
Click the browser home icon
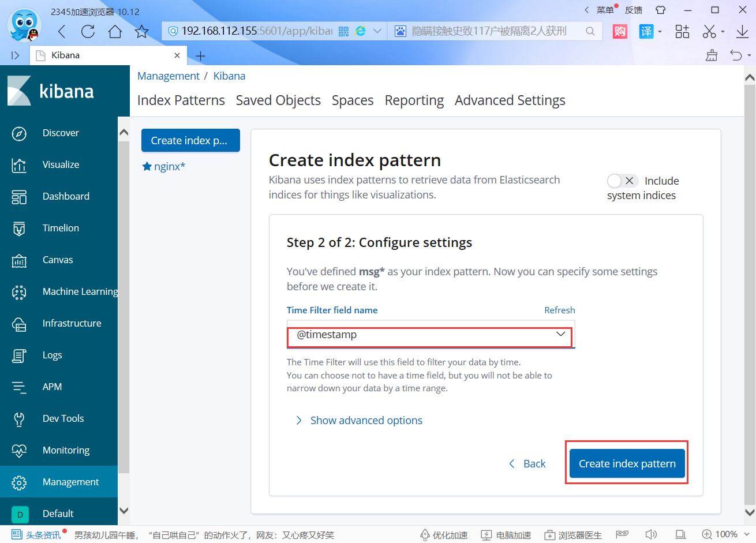click(x=115, y=31)
